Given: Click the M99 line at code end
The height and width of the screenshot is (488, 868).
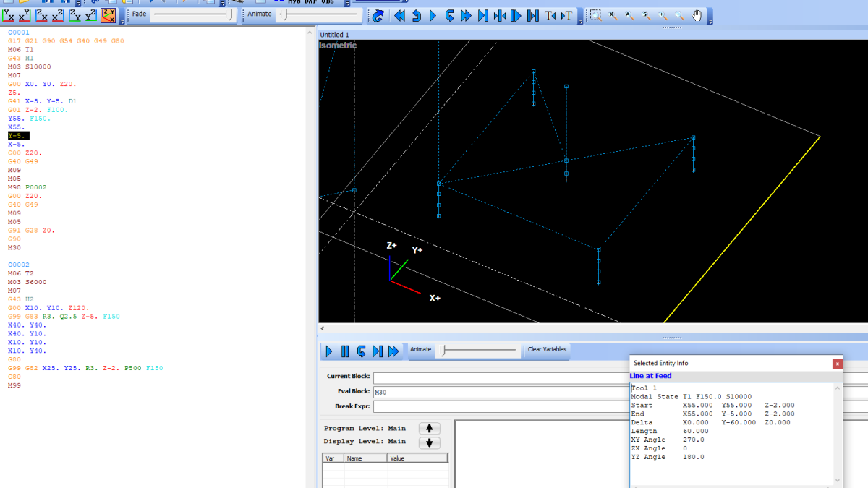Looking at the screenshot, I should [14, 385].
